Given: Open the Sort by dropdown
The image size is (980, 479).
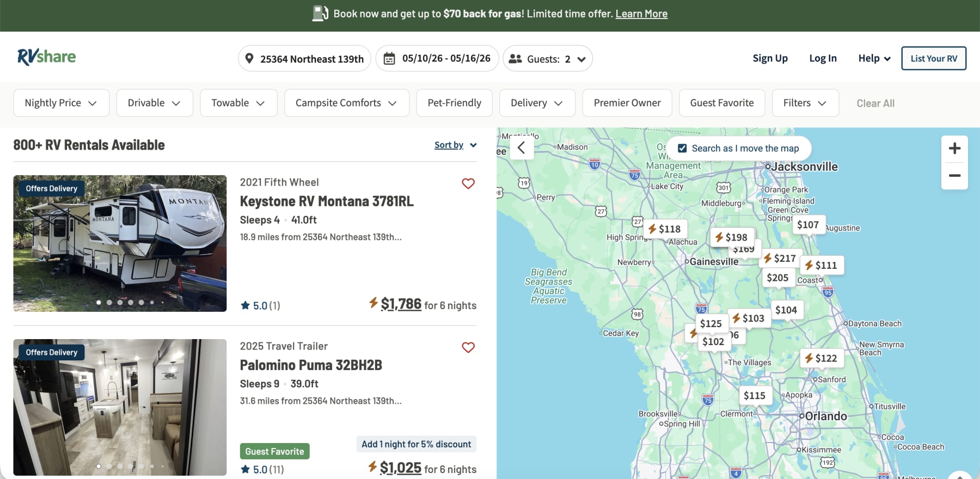Looking at the screenshot, I should tap(456, 145).
